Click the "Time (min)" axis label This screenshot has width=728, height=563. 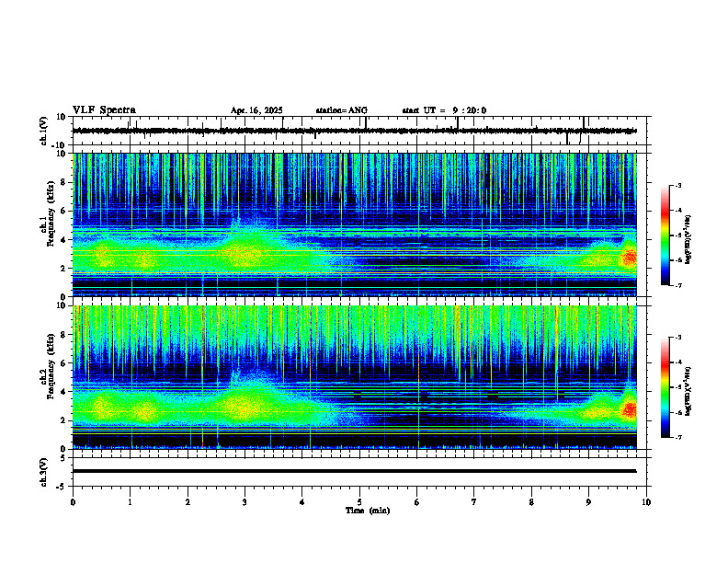pyautogui.click(x=368, y=511)
